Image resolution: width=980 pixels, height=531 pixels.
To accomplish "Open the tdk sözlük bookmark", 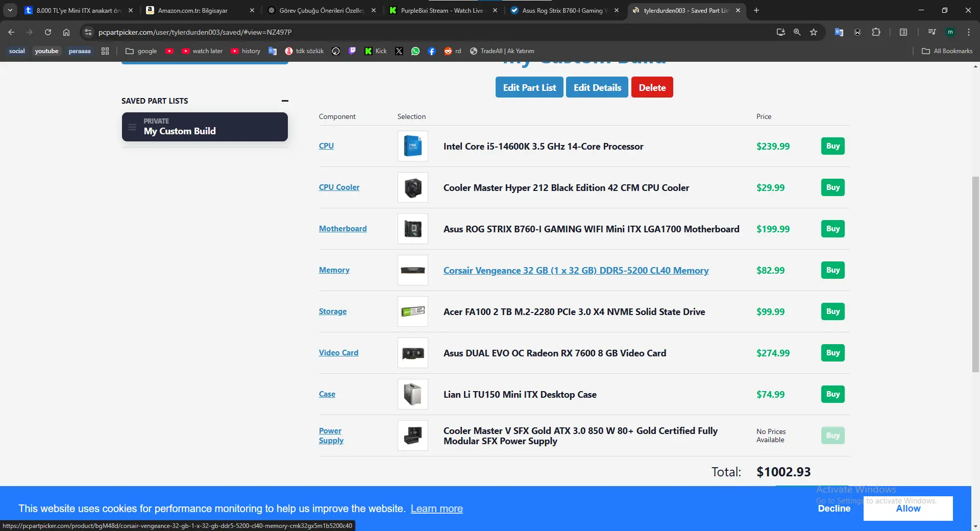I will (304, 51).
